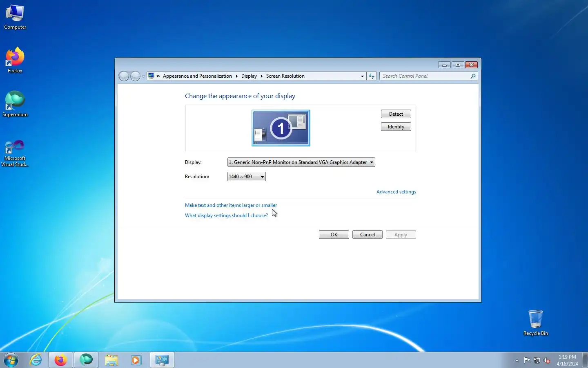588x368 pixels.
Task: Click the Identify button
Action: coord(396,127)
